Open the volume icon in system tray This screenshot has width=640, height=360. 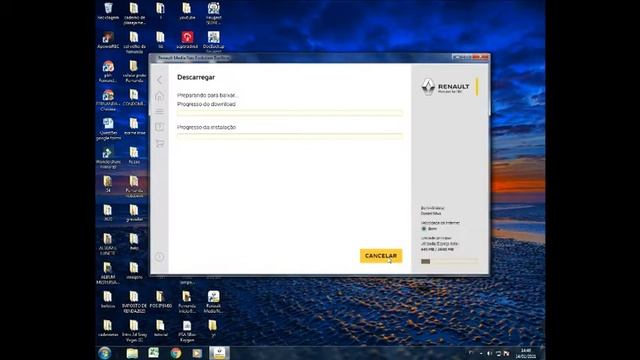coord(489,353)
